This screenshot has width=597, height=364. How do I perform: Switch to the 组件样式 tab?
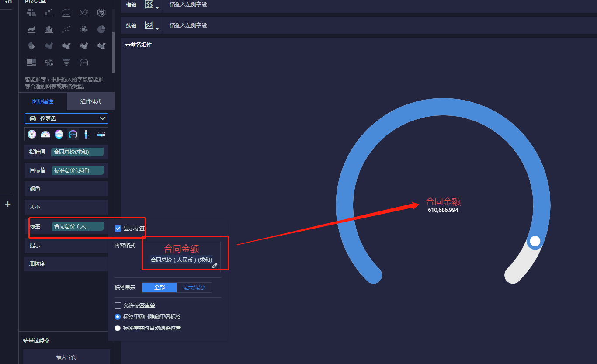tap(91, 101)
